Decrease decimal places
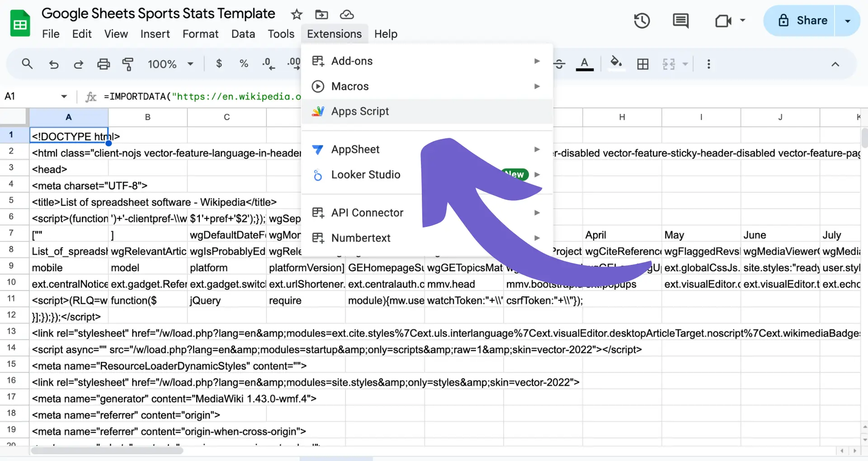This screenshot has width=868, height=461. pyautogui.click(x=269, y=64)
